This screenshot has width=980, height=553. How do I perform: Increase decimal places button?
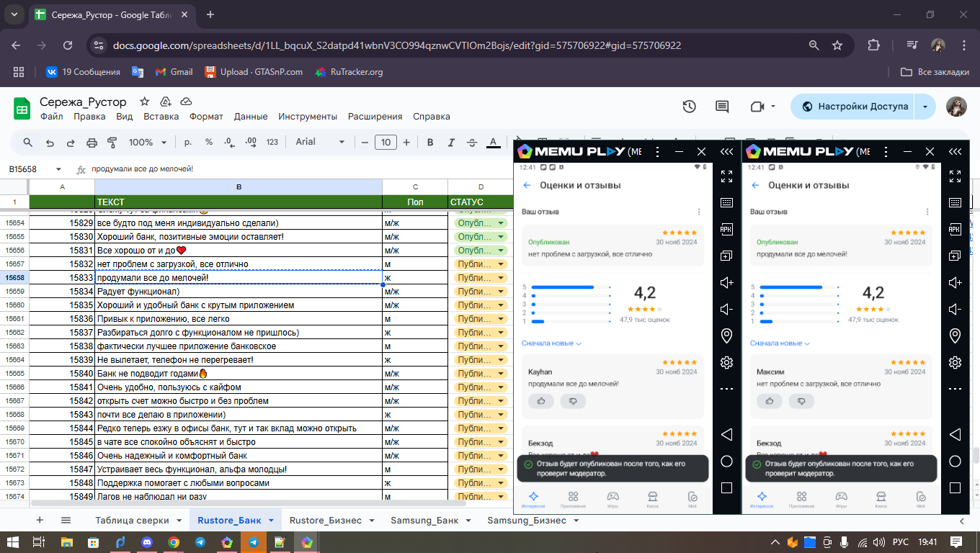click(250, 142)
